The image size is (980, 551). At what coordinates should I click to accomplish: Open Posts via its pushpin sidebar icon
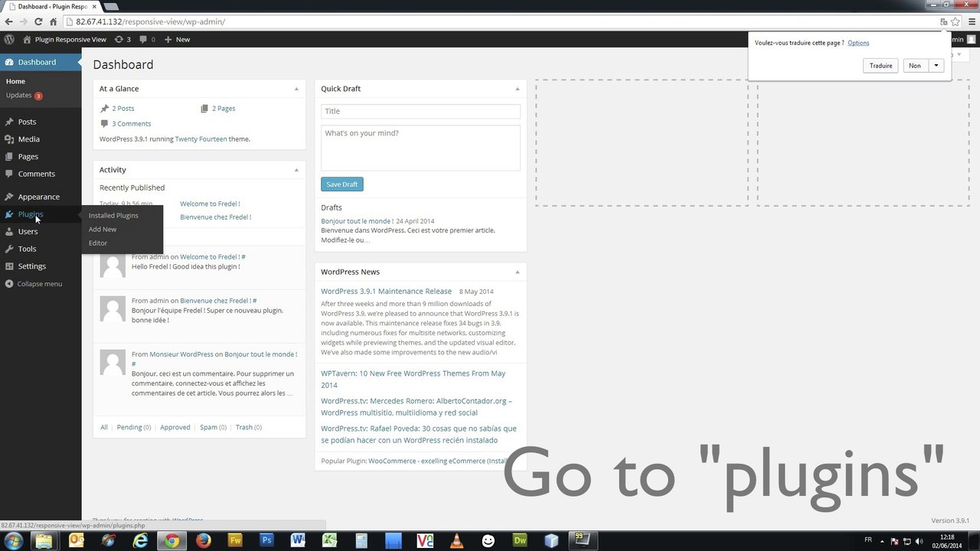9,122
